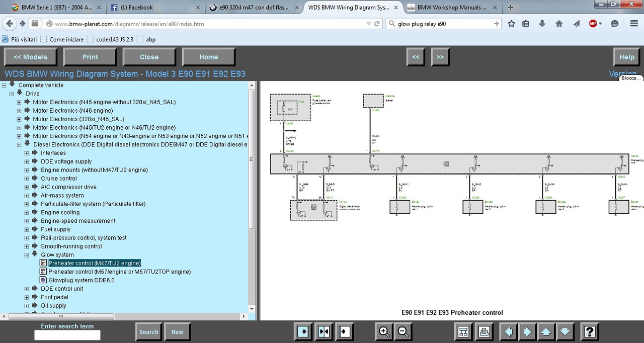Go to the browser home page icon
The width and height of the screenshot is (644, 343).
click(559, 24)
